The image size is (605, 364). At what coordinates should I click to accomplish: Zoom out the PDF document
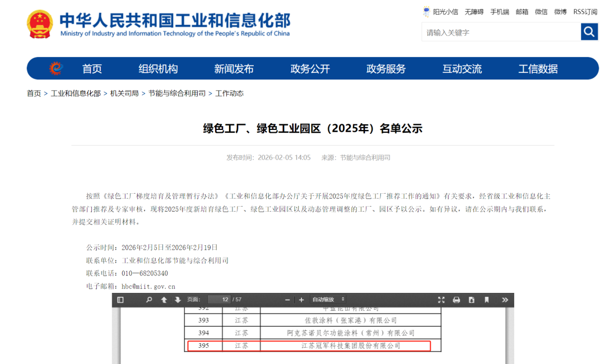click(287, 300)
